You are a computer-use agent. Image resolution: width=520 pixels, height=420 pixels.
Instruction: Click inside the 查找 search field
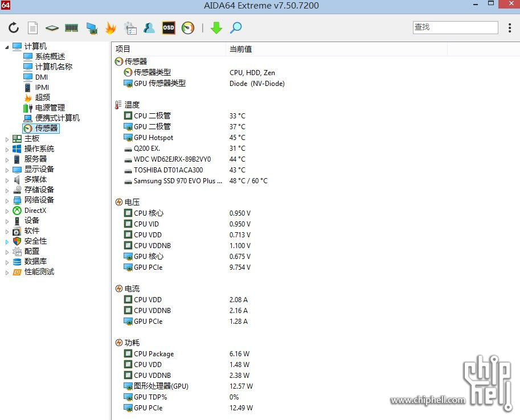[455, 27]
